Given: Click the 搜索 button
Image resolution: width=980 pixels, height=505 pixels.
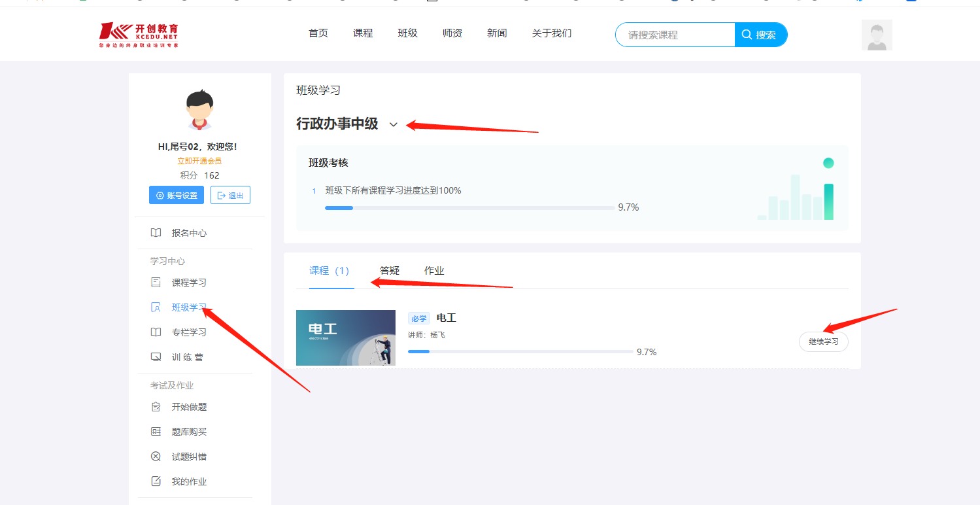Looking at the screenshot, I should 761,35.
